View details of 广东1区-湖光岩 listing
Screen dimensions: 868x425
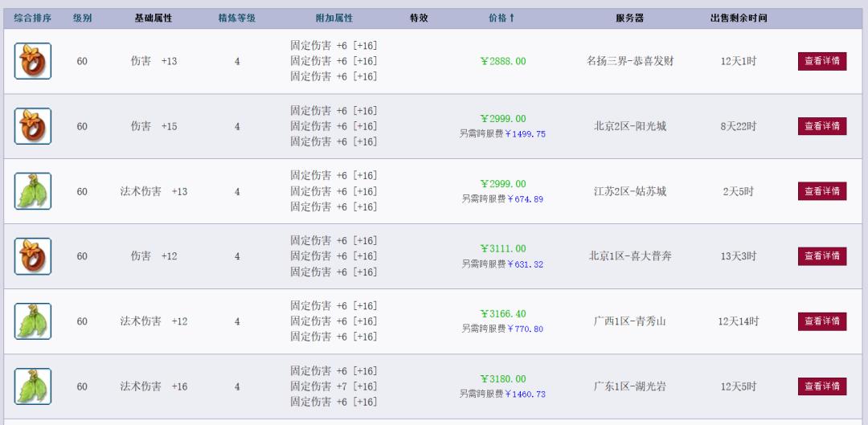pos(822,386)
